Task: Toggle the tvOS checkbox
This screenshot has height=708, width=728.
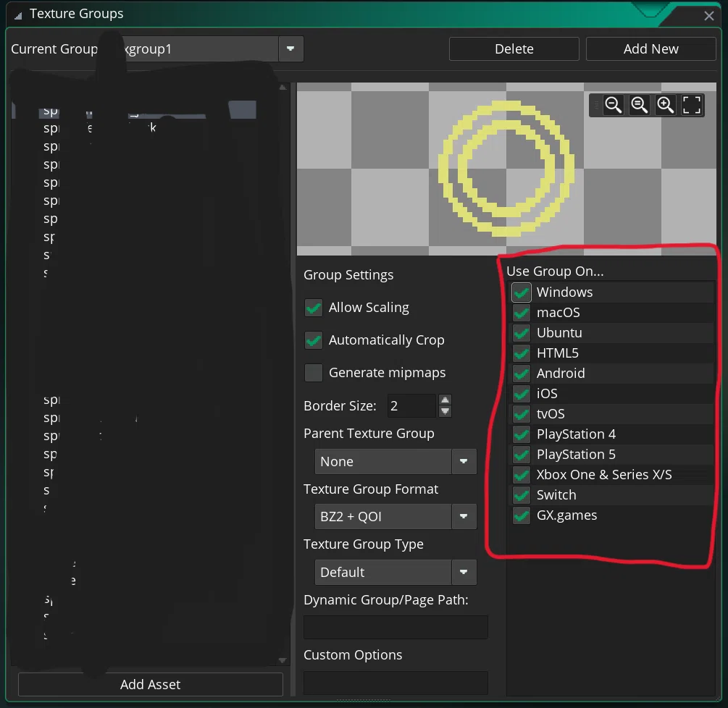Action: click(x=521, y=414)
